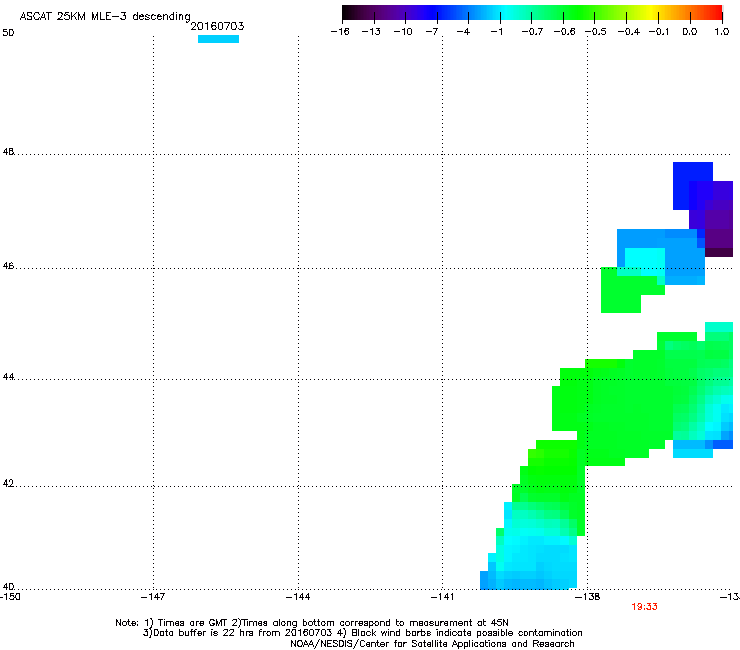This screenshot has height=650, width=740.
Task: Click the 48 latitude axis label
Action: click(8, 152)
